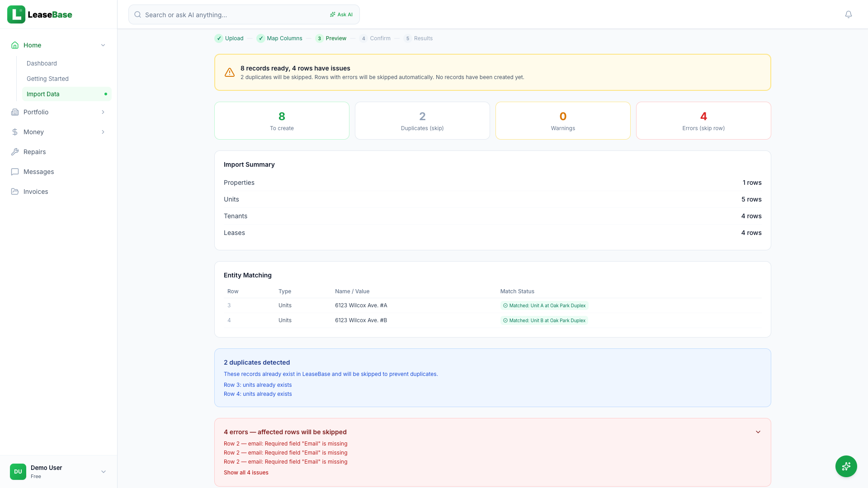
Task: Open Invoices section
Action: pos(59,192)
